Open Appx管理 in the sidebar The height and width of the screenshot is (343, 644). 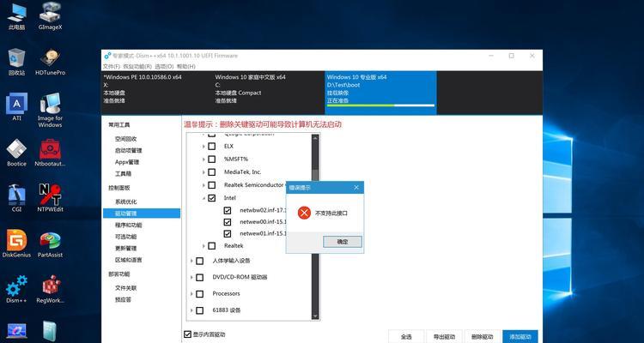click(127, 162)
